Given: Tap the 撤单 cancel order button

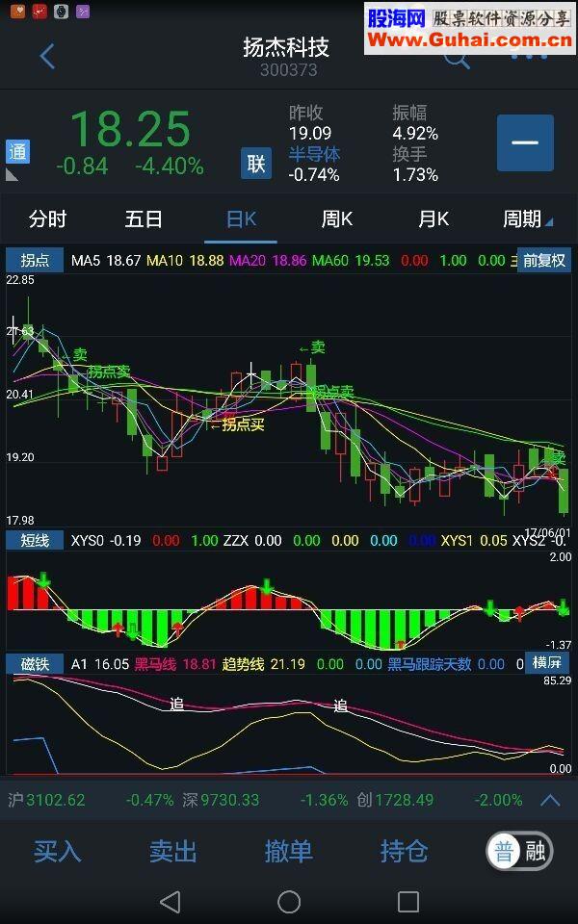Looking at the screenshot, I should [288, 852].
